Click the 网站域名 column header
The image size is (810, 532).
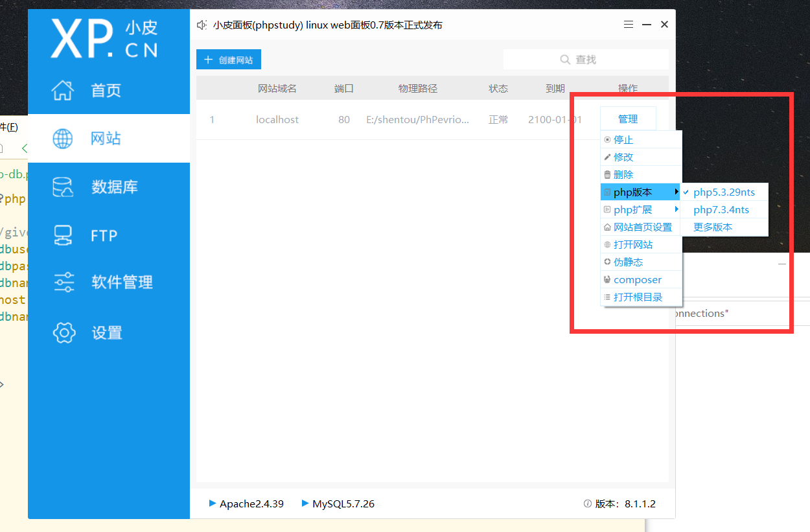pyautogui.click(x=277, y=89)
